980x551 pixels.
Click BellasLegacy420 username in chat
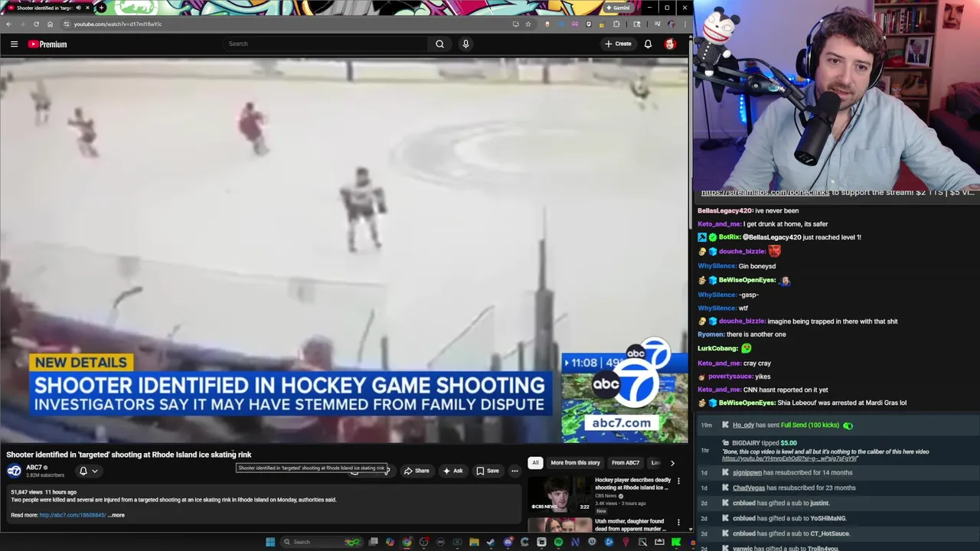click(x=725, y=210)
